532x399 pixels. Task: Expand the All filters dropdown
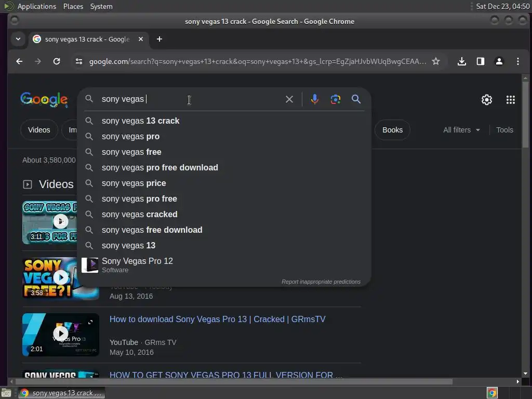(461, 130)
